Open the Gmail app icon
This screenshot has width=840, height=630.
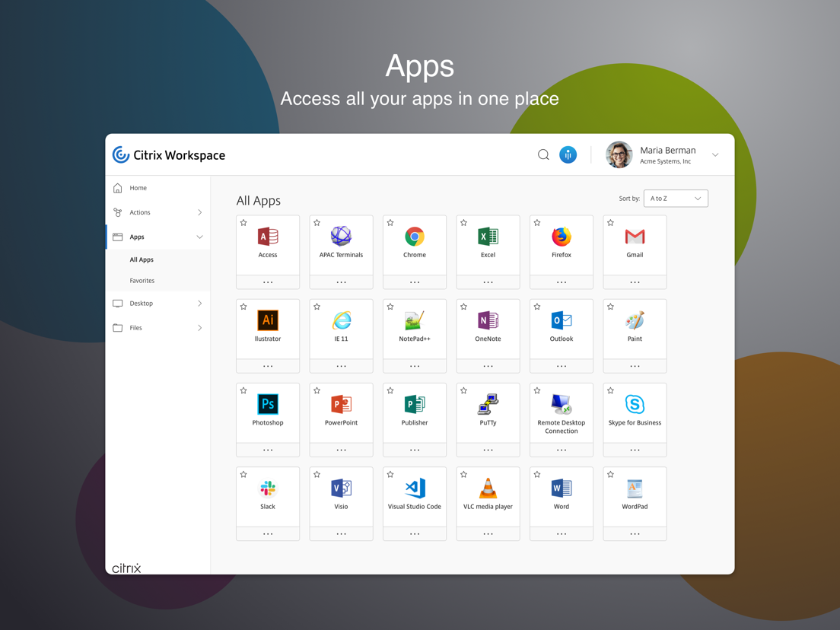click(x=635, y=236)
